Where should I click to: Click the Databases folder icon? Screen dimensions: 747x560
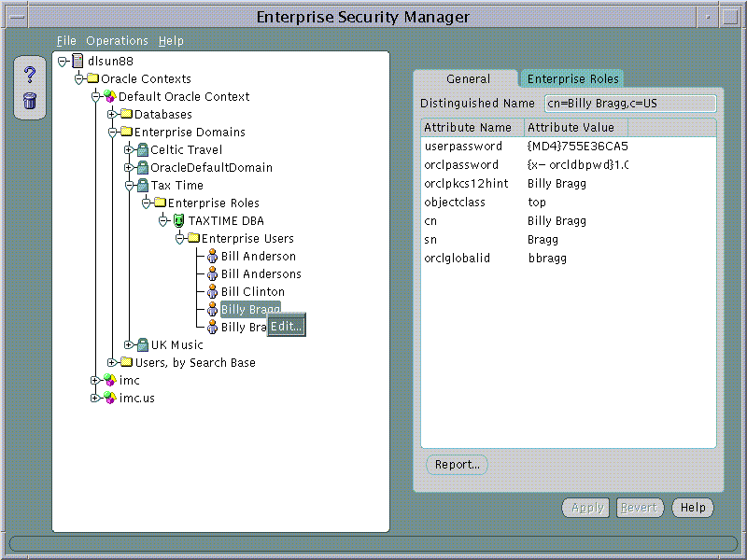[126, 114]
